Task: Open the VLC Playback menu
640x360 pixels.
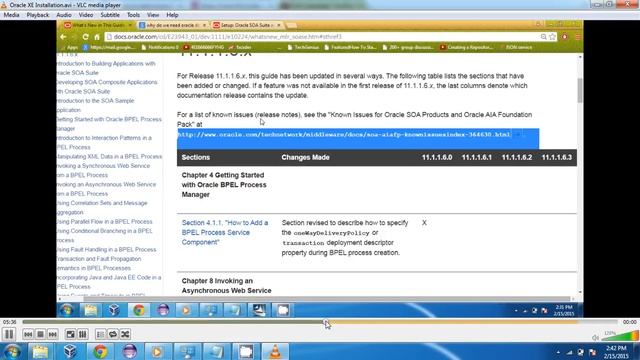Action: [x=38, y=15]
